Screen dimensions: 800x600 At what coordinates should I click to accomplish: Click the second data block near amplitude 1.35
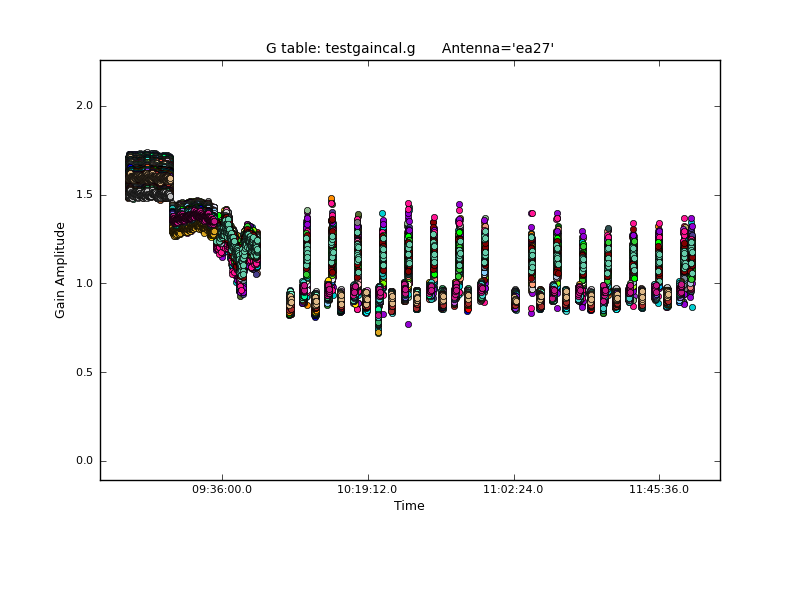coord(192,218)
